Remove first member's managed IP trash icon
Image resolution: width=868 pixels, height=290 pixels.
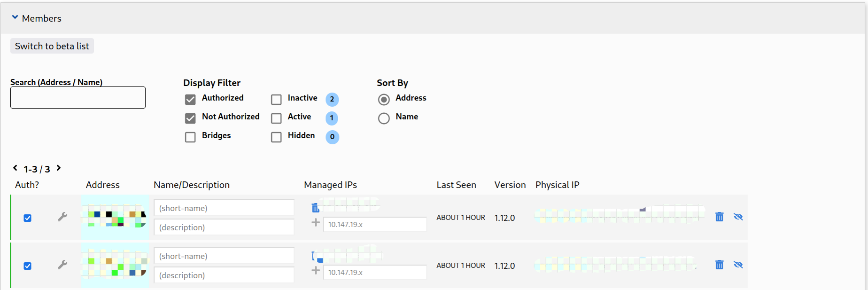(315, 208)
